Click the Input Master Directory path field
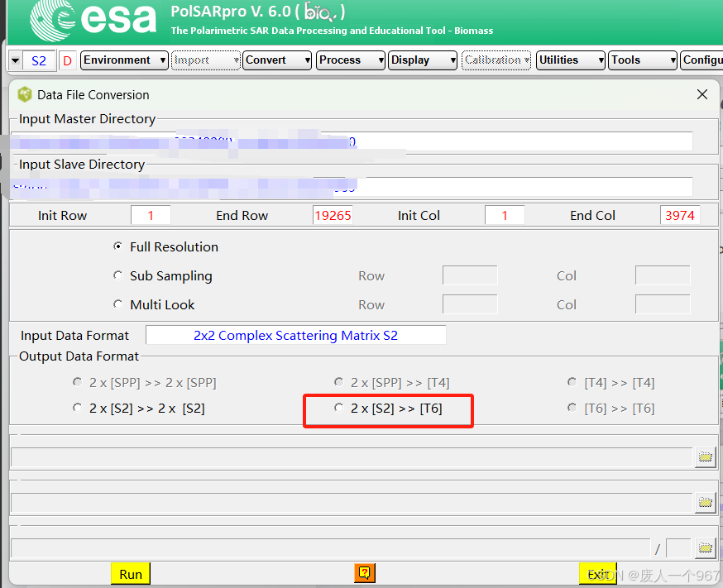Screen dimensions: 723x588 (352, 141)
